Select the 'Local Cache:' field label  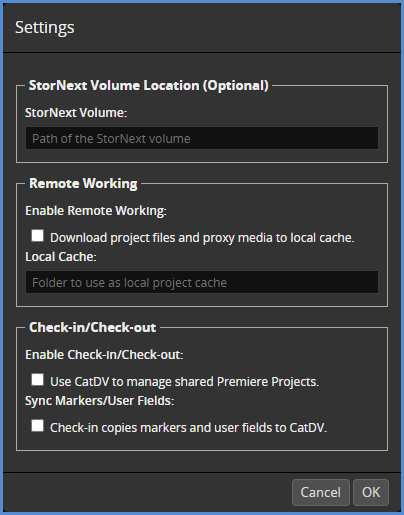pos(61,257)
